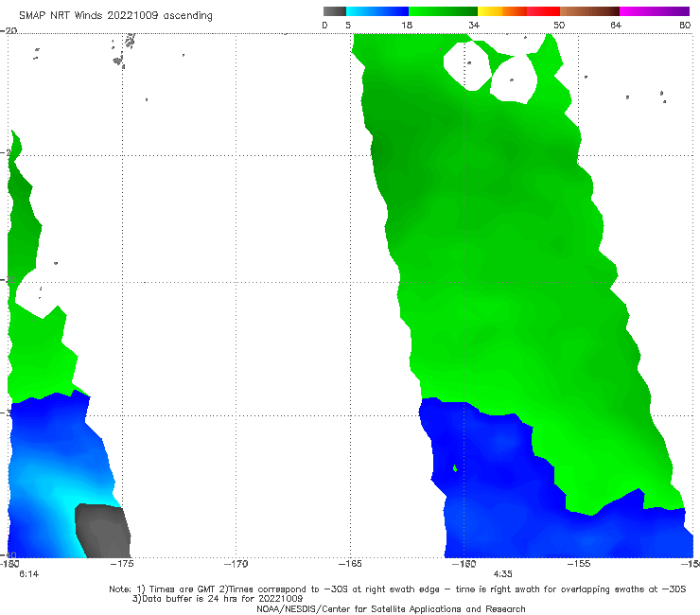Viewport: 700px width, 615px height.
Task: Click the NOAA/NESDIS credit line
Action: [x=391, y=609]
